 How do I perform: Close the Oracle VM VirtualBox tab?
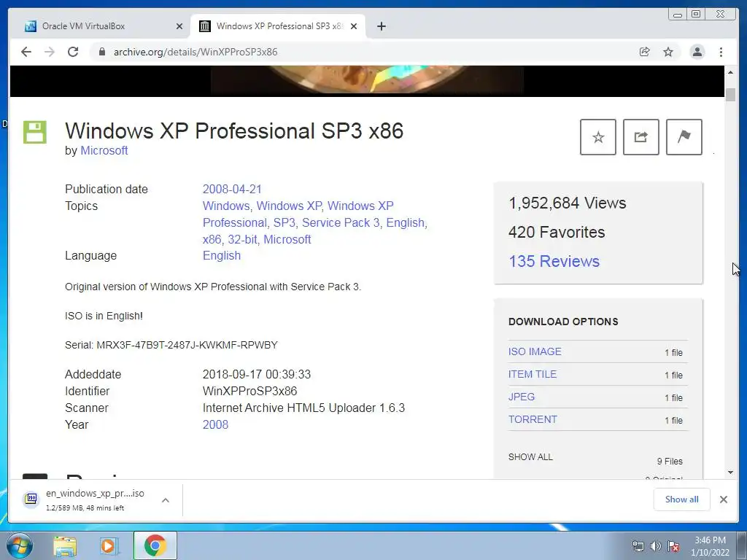click(179, 26)
